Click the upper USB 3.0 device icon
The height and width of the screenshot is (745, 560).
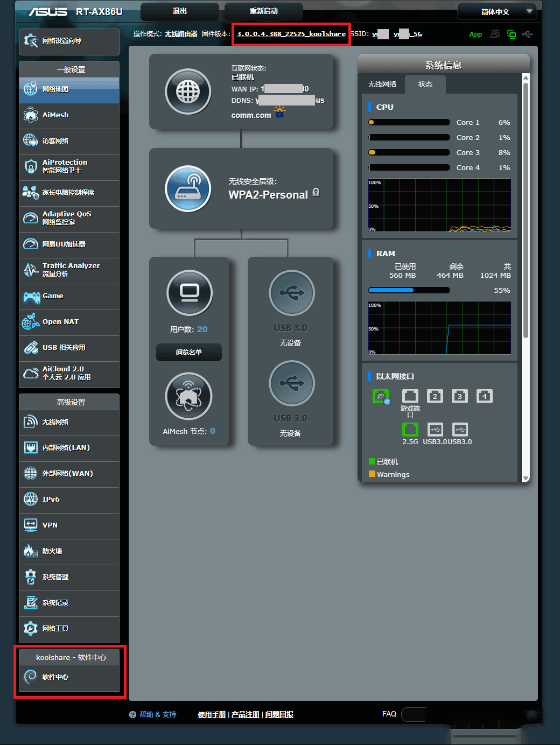292,293
